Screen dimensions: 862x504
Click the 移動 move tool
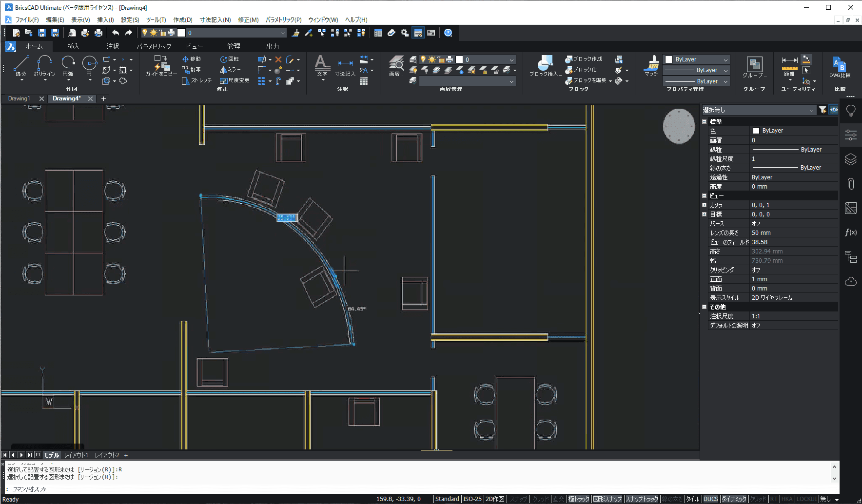pos(191,59)
